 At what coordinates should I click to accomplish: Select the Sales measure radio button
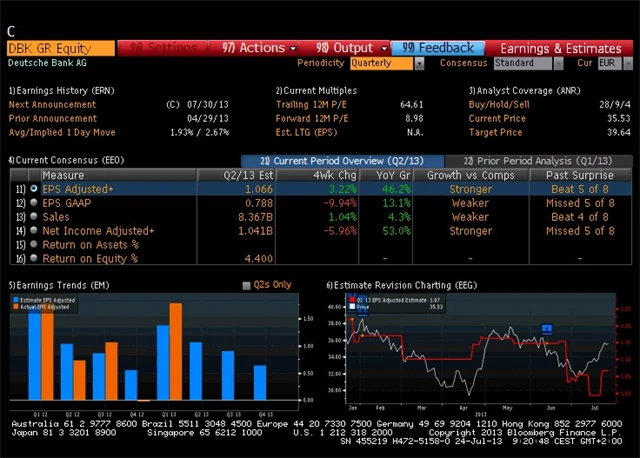35,216
